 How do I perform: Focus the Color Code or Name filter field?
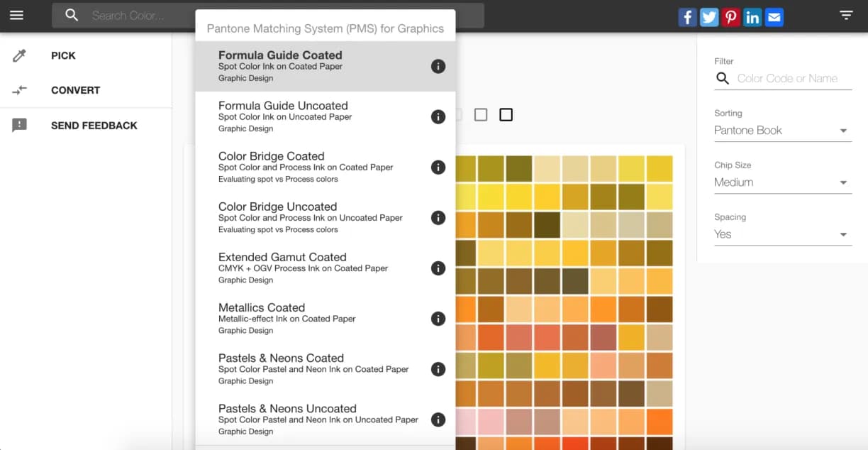tap(794, 78)
